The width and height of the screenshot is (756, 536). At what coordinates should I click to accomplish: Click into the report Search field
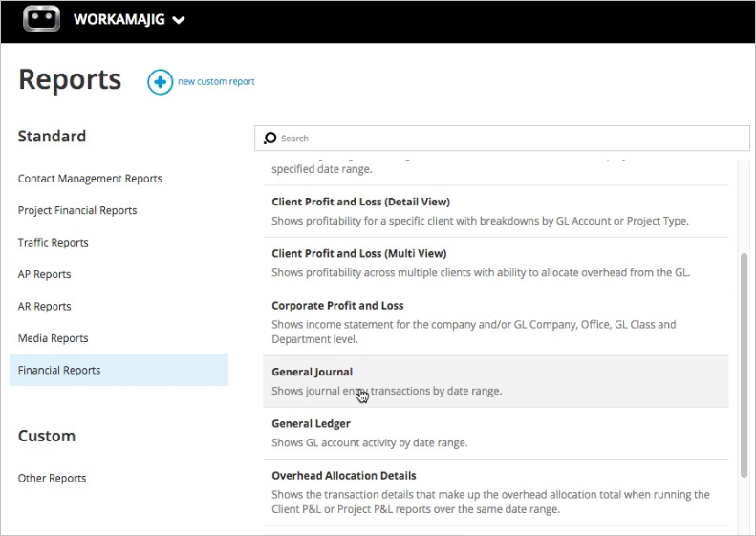click(x=507, y=139)
